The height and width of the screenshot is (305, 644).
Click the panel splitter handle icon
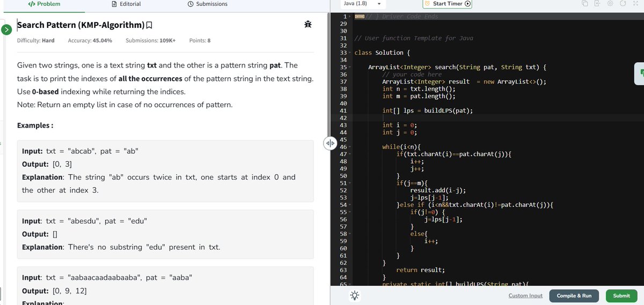click(x=330, y=143)
